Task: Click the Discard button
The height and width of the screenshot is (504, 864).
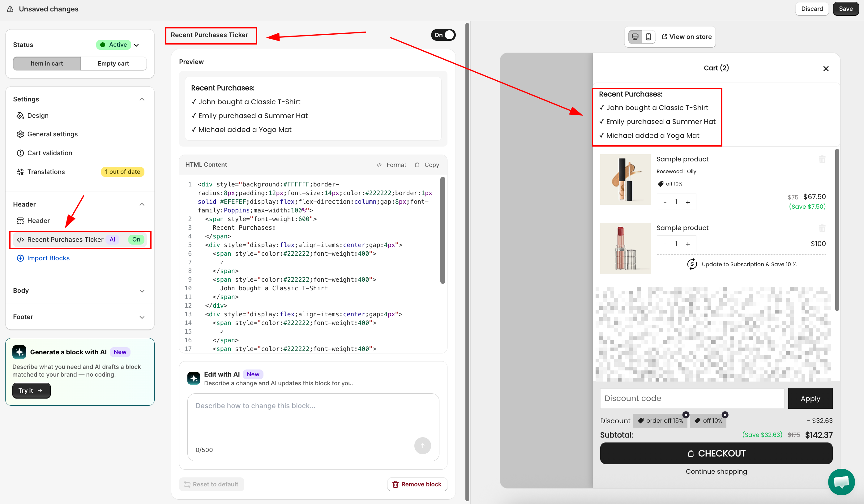Action: click(x=811, y=9)
